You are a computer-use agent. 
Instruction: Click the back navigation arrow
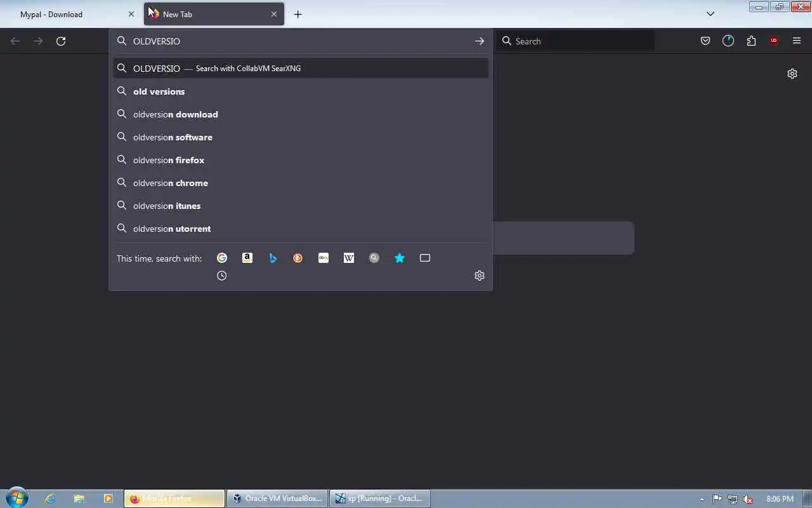click(15, 41)
